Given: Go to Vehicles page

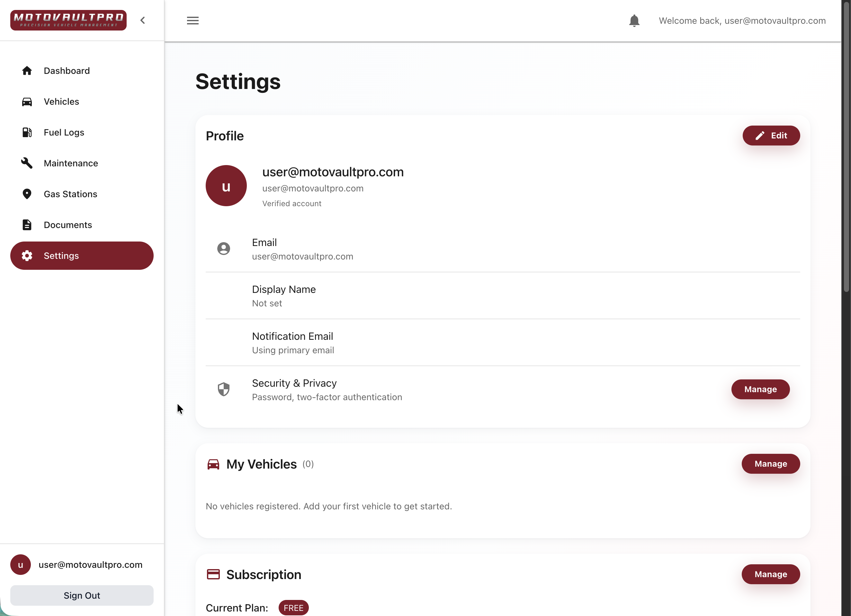Looking at the screenshot, I should pyautogui.click(x=61, y=101).
